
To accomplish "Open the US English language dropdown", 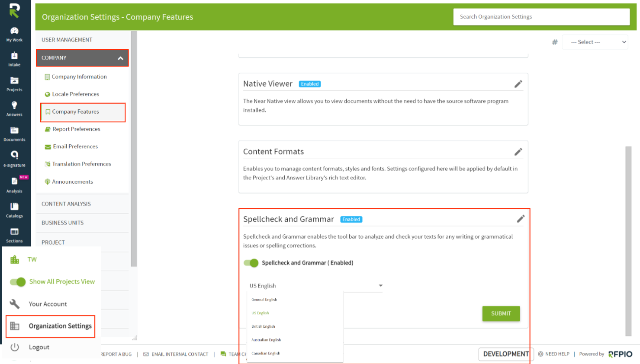I will pos(316,286).
